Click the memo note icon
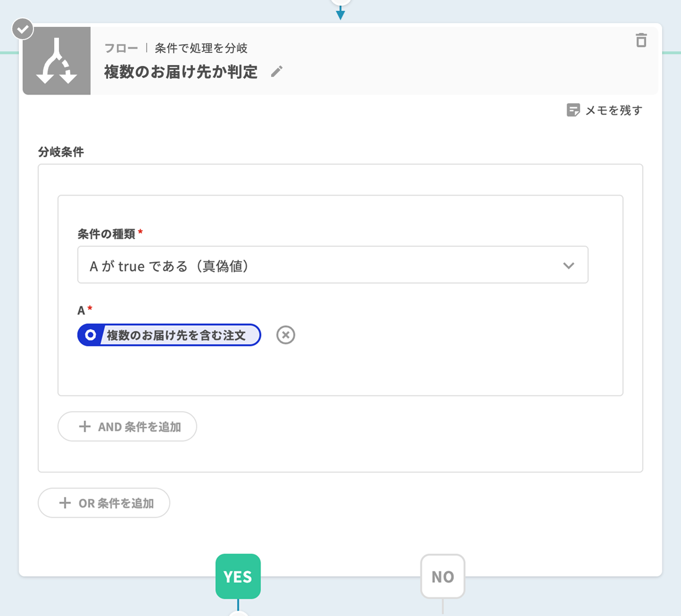 pyautogui.click(x=573, y=110)
